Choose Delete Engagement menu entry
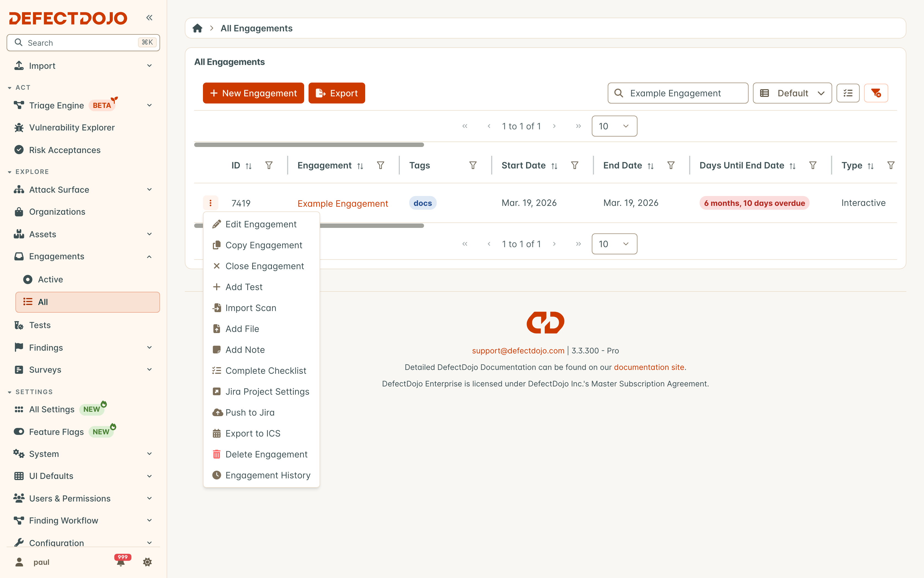The image size is (924, 578). tap(261, 454)
